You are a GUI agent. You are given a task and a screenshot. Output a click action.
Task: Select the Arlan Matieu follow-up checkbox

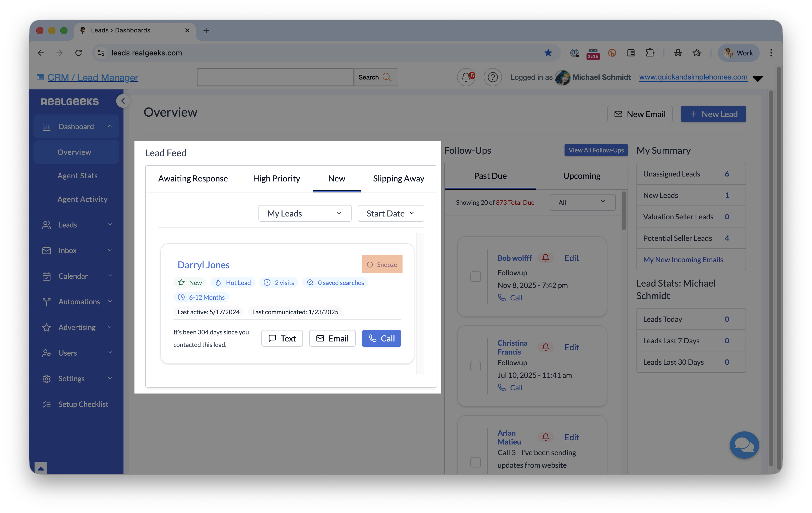[475, 462]
